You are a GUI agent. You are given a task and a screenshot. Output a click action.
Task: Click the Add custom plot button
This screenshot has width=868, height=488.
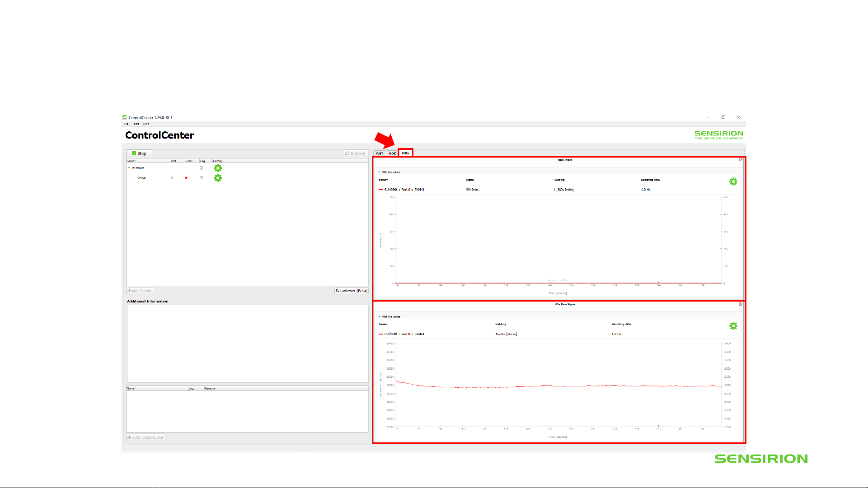[x=145, y=437]
